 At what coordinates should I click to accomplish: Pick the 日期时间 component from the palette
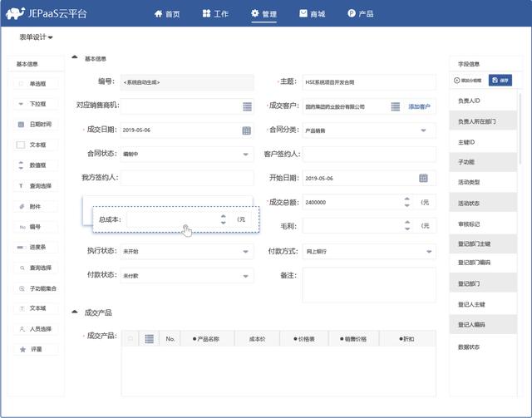tap(36, 124)
